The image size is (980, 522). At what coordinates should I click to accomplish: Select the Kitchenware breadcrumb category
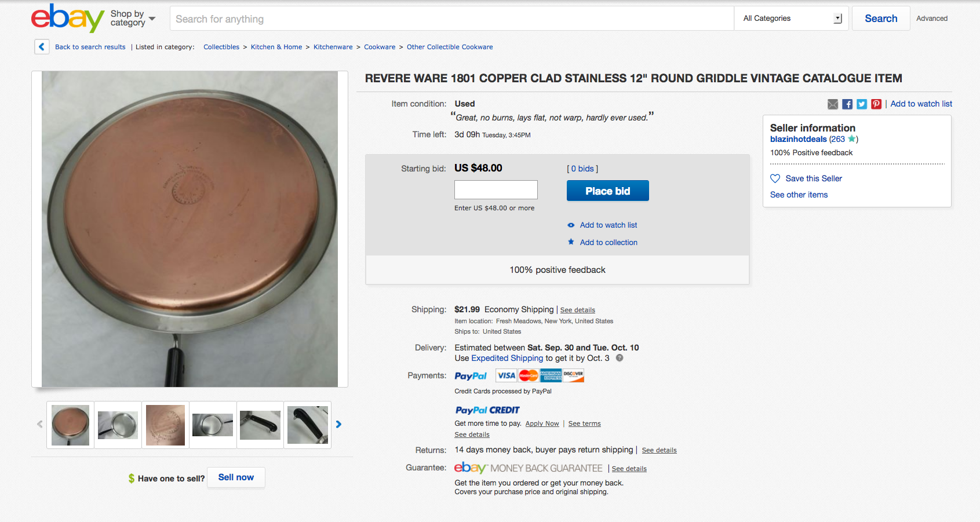(x=333, y=47)
